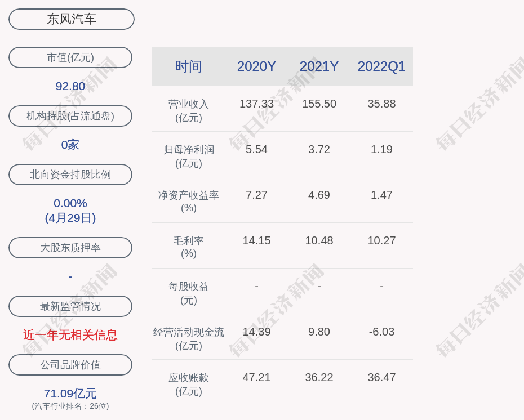This screenshot has width=524, height=420.
Task: Select the (4月29日) date text
Action: click(70, 218)
